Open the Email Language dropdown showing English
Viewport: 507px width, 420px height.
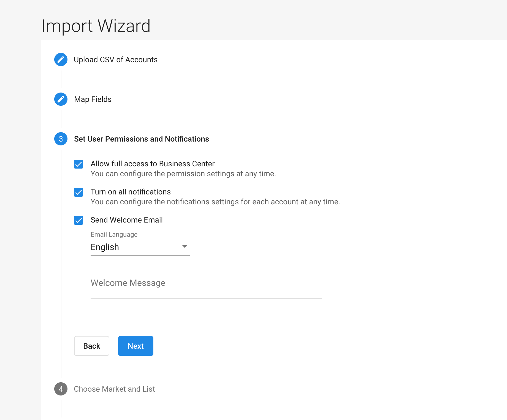coord(140,247)
